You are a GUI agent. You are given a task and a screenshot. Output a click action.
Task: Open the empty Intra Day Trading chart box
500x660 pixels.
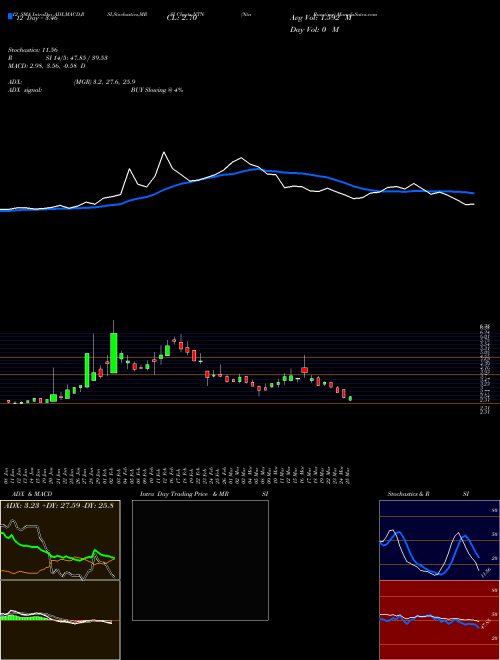coord(200,560)
